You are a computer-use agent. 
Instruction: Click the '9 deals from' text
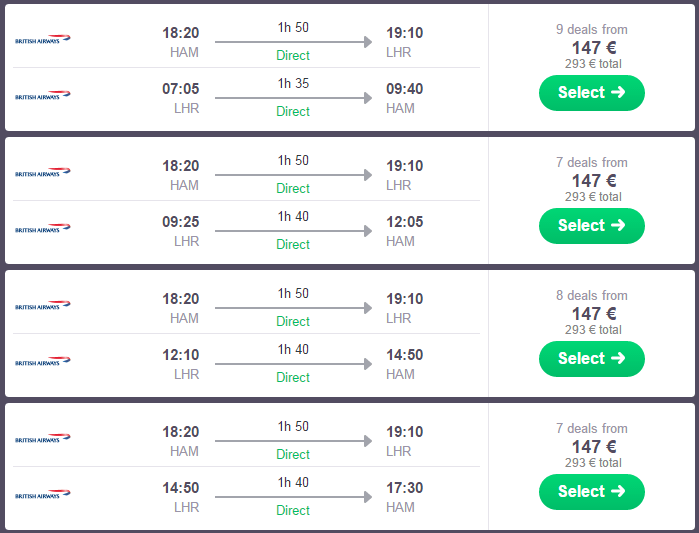click(591, 29)
